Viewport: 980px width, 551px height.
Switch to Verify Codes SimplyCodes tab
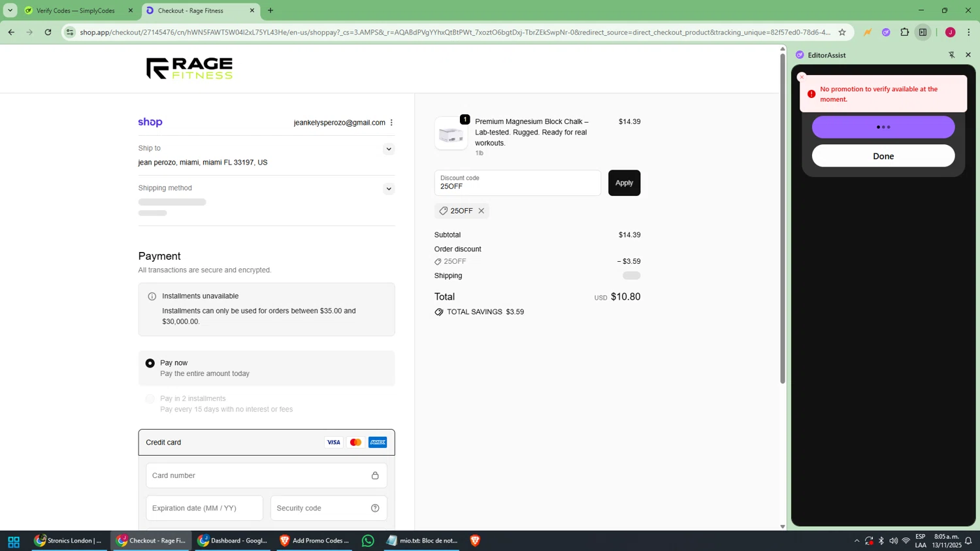76,10
